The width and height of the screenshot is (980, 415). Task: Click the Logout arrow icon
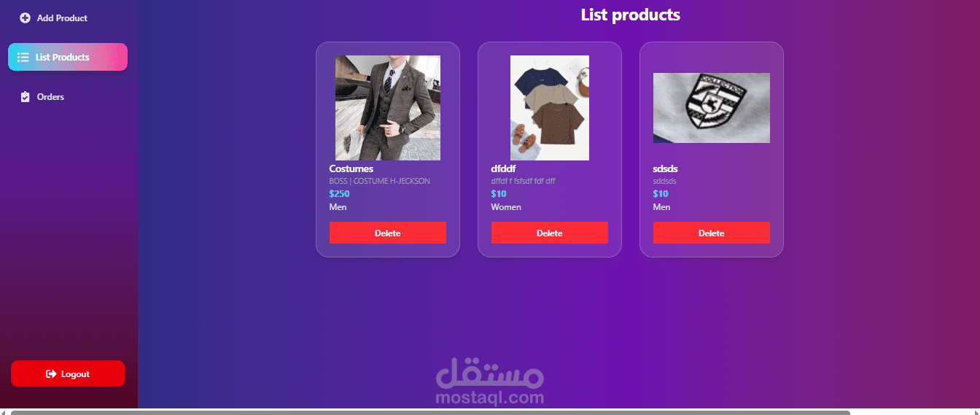click(x=51, y=374)
